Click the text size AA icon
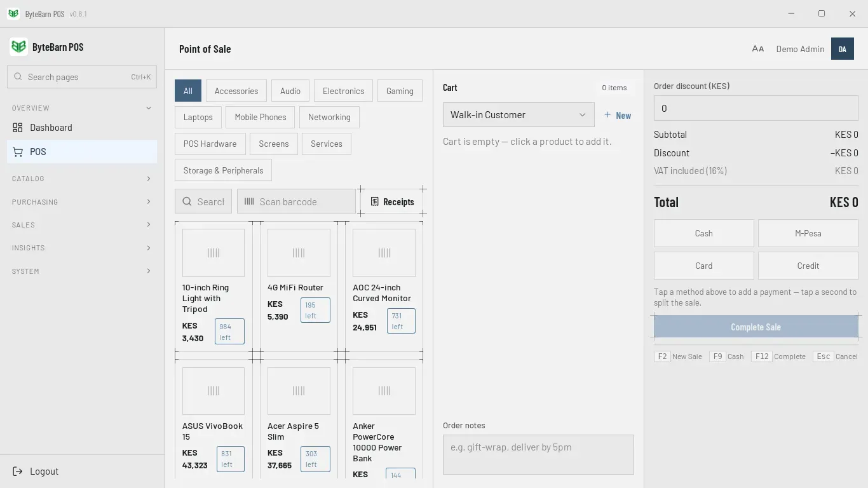Image resolution: width=868 pixels, height=488 pixels. (x=758, y=49)
